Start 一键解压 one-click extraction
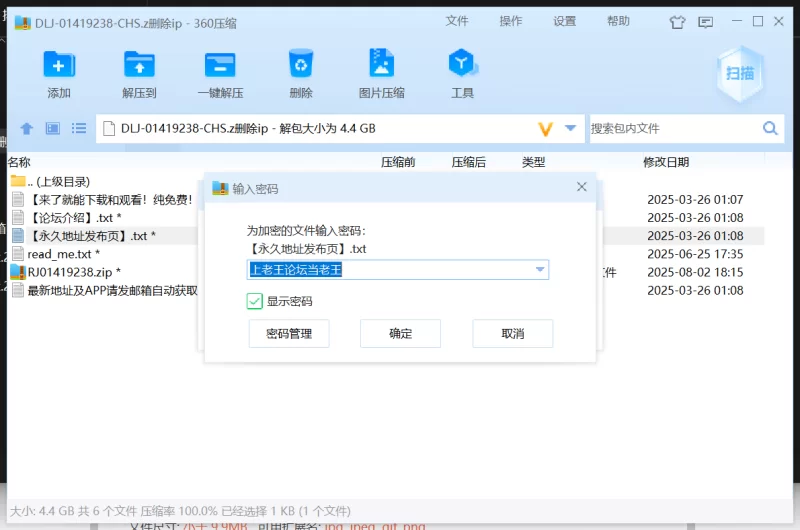Screen dimensions: 800x530 click(x=220, y=64)
